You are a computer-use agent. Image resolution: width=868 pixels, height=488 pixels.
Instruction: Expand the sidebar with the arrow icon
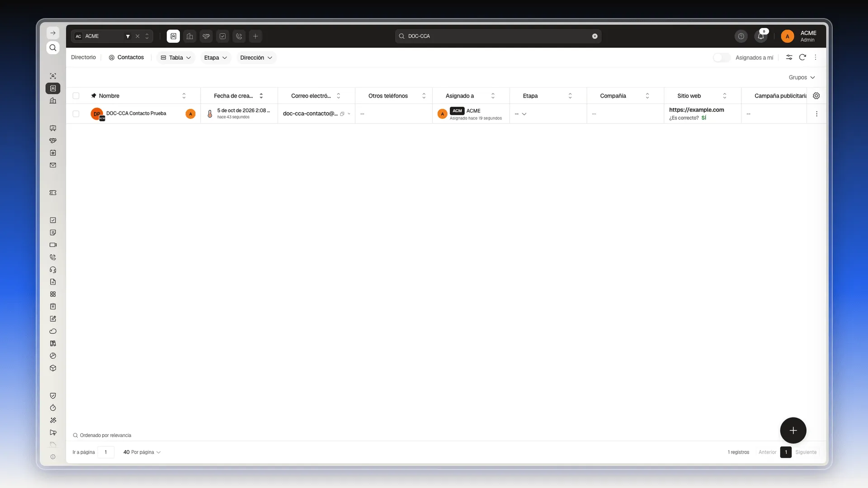53,33
